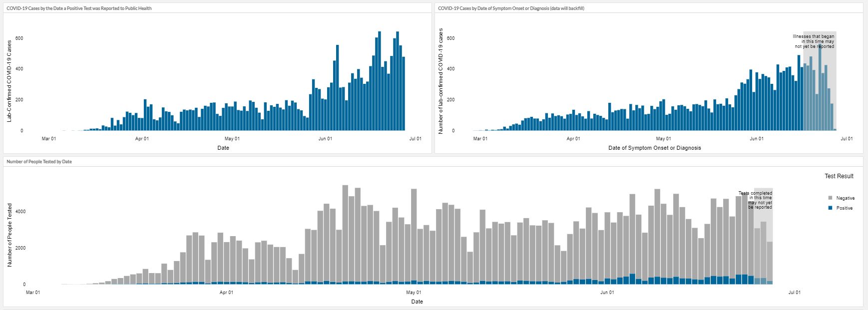
Task: Click the 4000 y-axis tick on the testing chart
Action: click(20, 212)
